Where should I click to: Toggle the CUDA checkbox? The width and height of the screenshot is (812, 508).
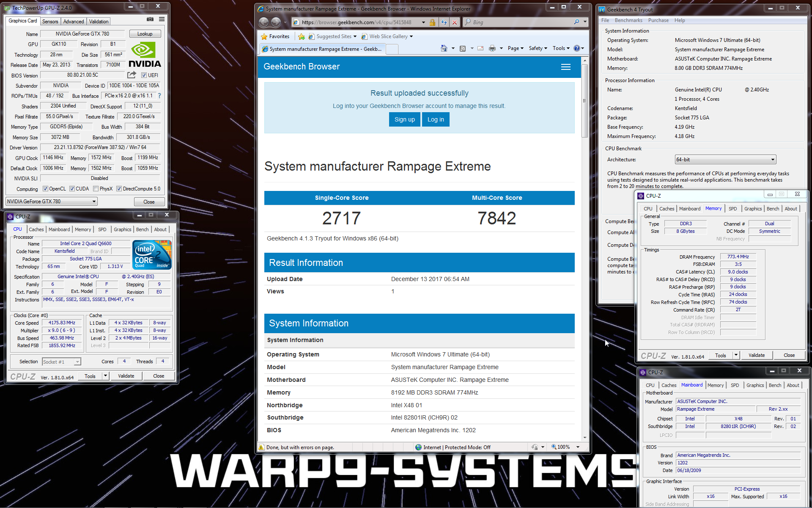72,189
